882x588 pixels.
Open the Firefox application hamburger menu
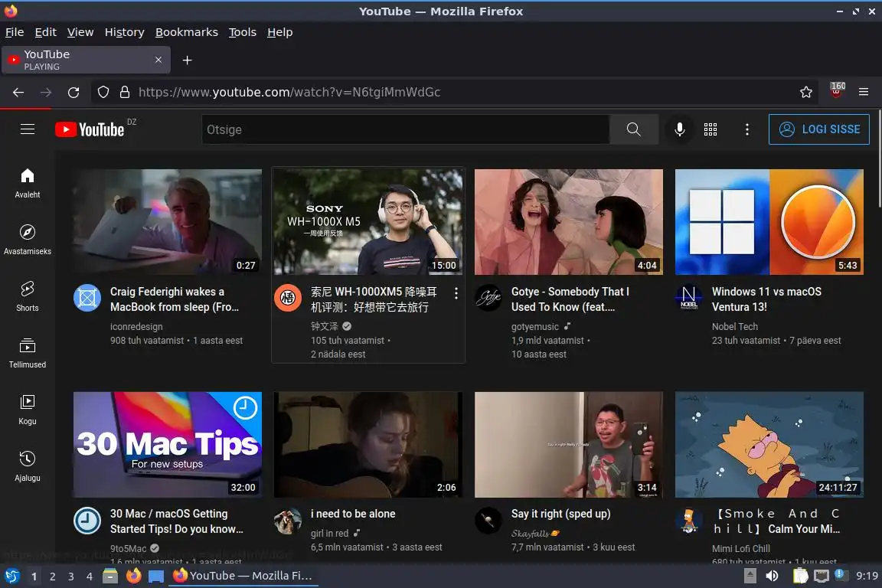coord(864,93)
